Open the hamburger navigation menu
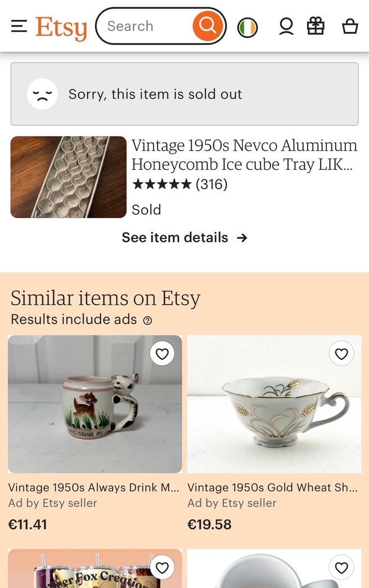369x588 pixels. coord(19,26)
